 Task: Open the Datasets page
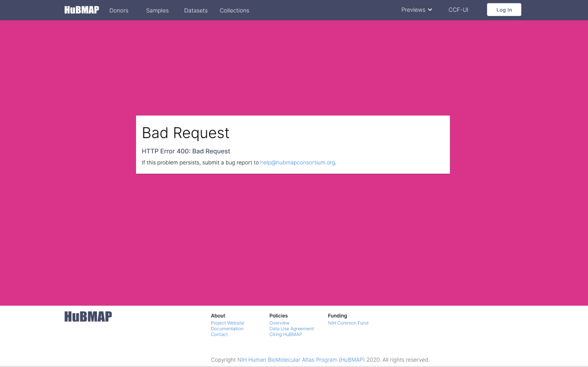[x=195, y=10]
